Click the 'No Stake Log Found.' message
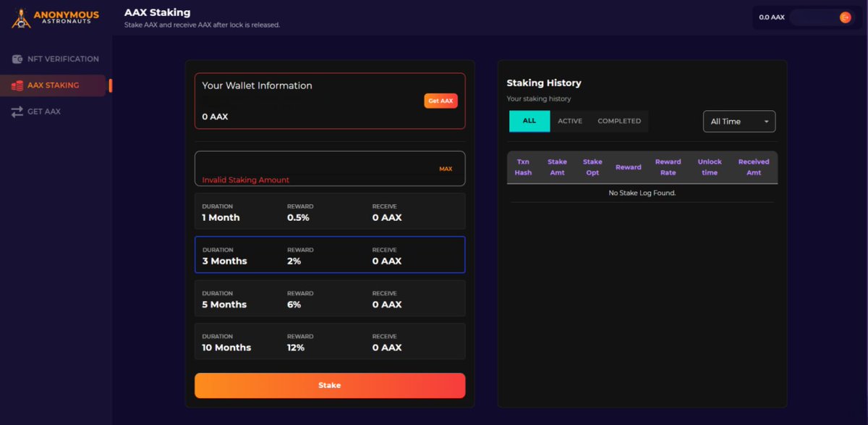Screen dimensions: 868x425 click(642, 193)
